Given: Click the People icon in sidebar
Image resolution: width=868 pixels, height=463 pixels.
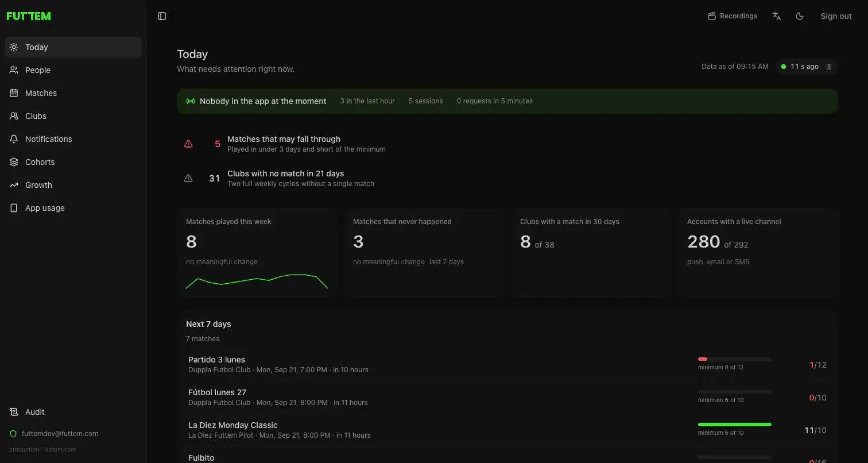Looking at the screenshot, I should (x=14, y=70).
